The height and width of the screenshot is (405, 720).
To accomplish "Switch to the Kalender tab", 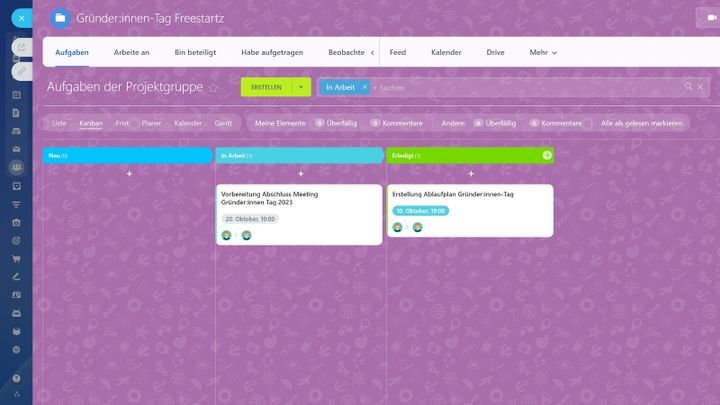I will [x=446, y=52].
